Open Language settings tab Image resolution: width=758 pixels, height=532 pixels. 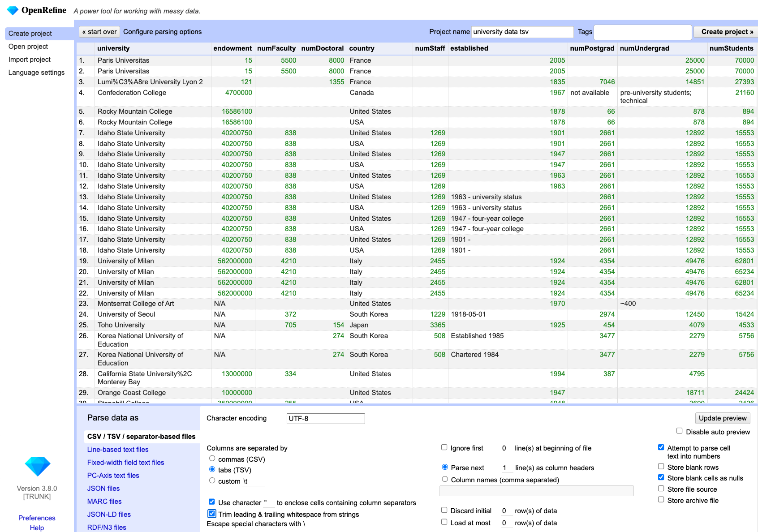coord(36,73)
